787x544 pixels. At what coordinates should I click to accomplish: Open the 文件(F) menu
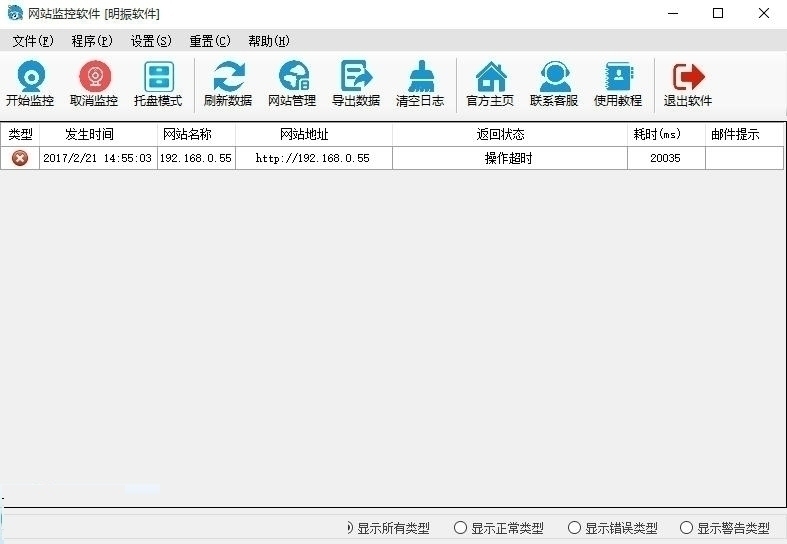click(x=33, y=41)
